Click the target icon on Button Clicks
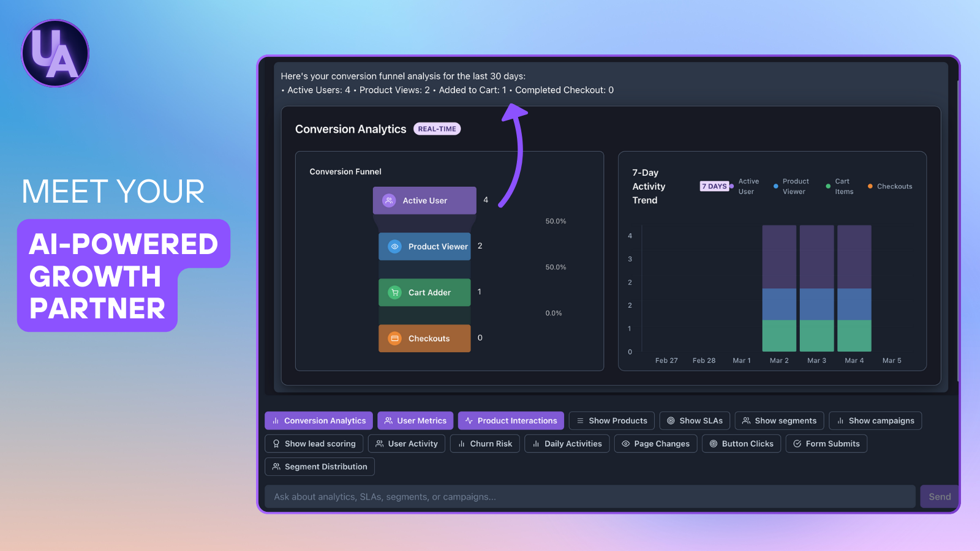Screen dimensions: 980x551 click(x=714, y=443)
